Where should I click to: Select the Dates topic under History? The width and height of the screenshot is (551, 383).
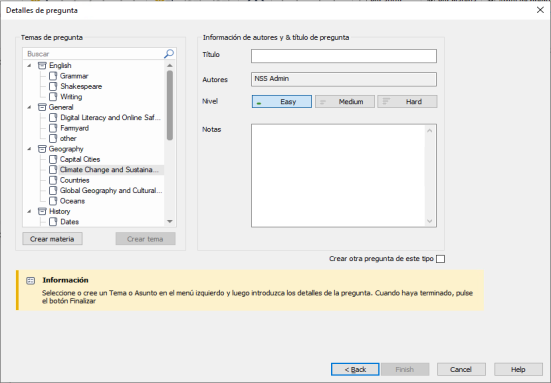70,222
